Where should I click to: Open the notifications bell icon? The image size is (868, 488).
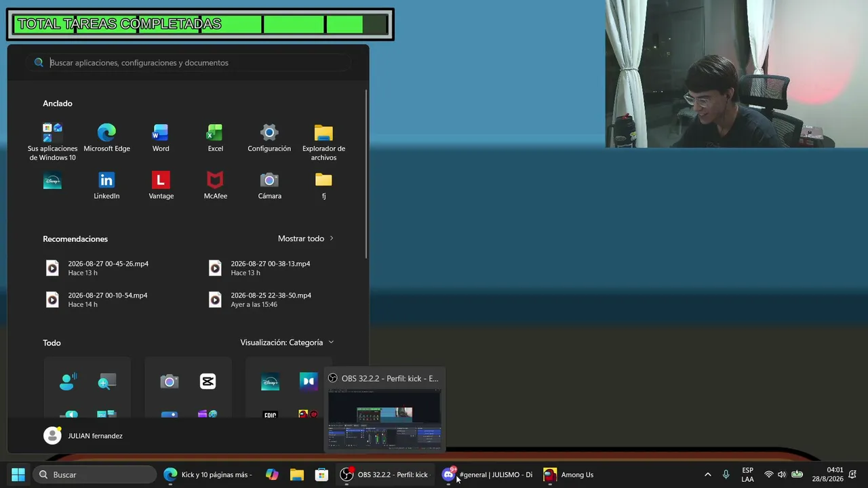(x=852, y=474)
